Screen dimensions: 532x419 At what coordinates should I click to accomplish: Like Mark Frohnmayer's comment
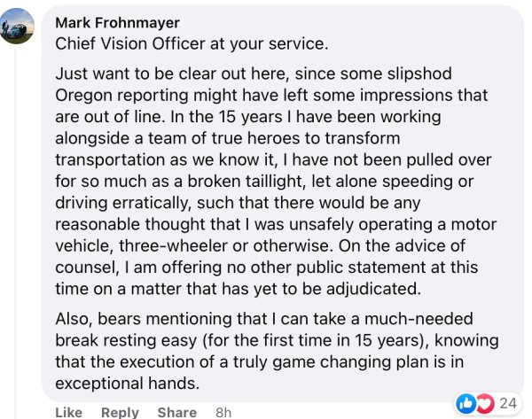pyautogui.click(x=68, y=412)
